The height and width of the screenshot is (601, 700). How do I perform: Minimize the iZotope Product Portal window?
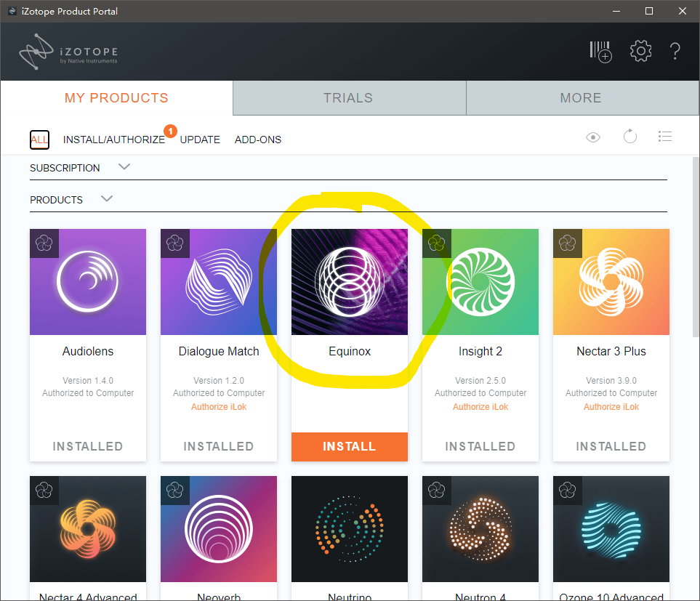pyautogui.click(x=616, y=11)
